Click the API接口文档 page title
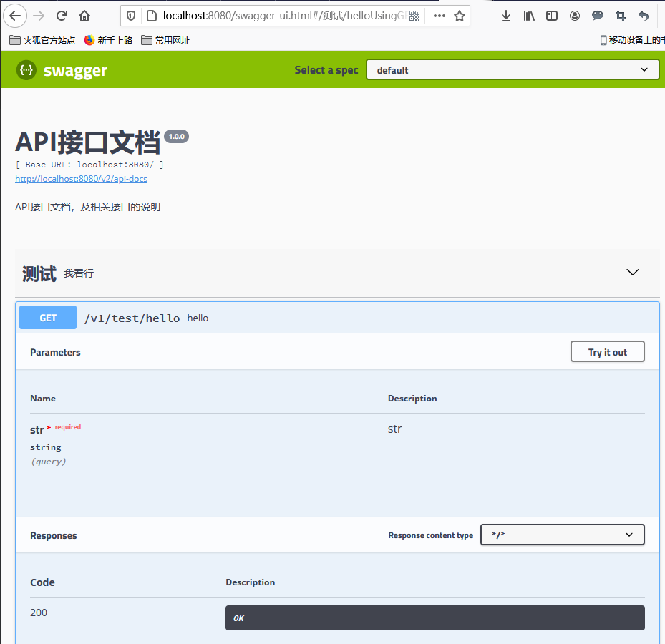Screen dimensions: 665x644 click(x=88, y=142)
